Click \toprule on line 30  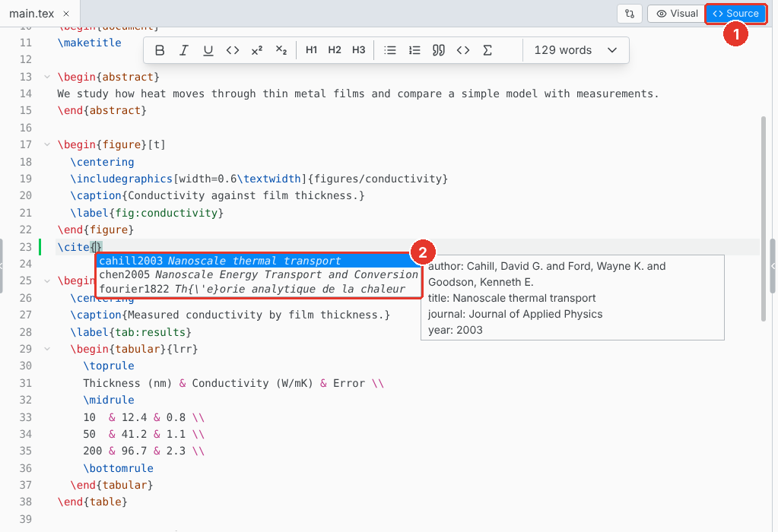coord(109,366)
